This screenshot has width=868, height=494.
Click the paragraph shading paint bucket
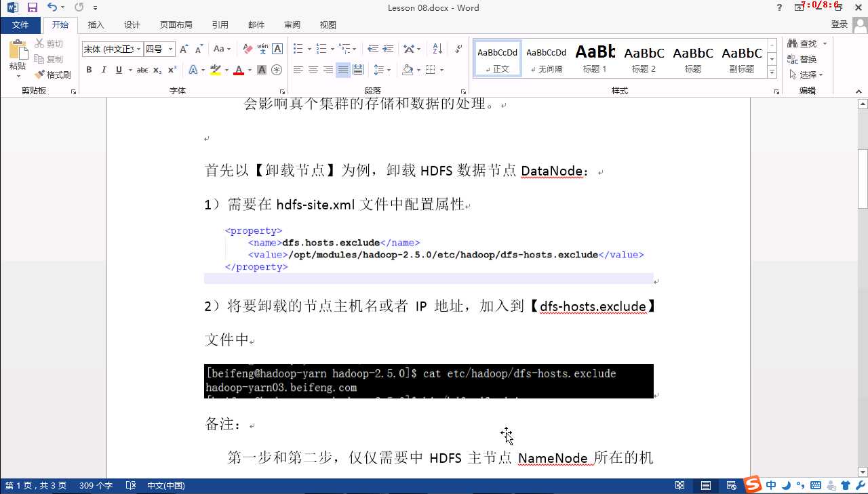click(407, 70)
